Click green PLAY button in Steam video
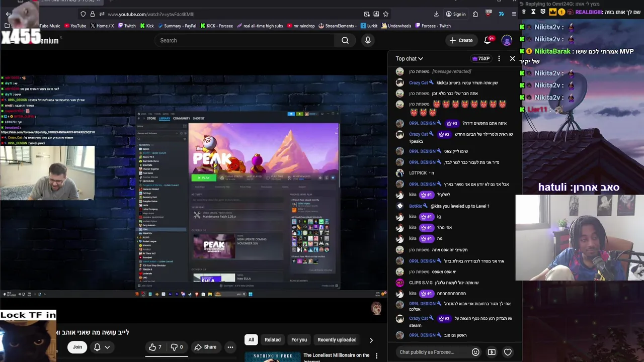644x362 pixels. [x=203, y=177]
